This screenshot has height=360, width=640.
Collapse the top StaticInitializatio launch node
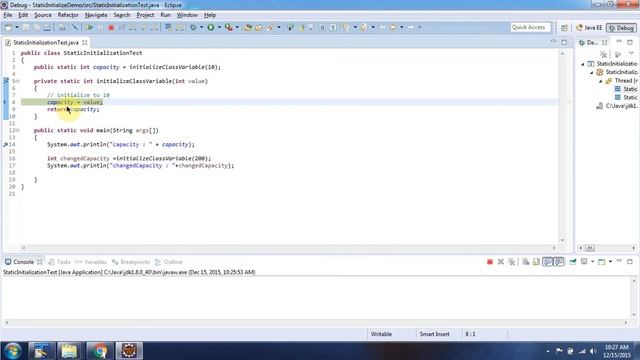pyautogui.click(x=583, y=64)
